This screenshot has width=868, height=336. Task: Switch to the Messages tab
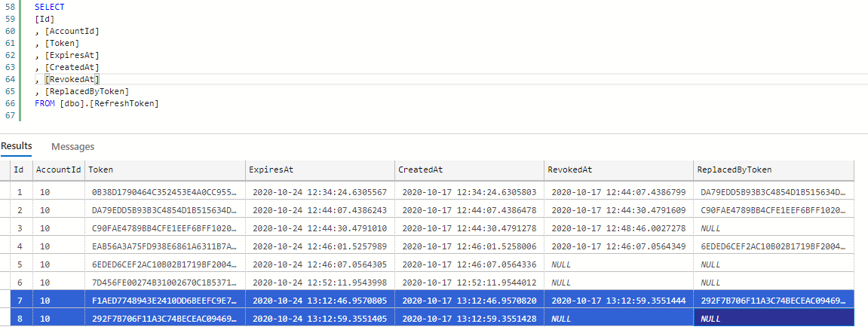(72, 146)
